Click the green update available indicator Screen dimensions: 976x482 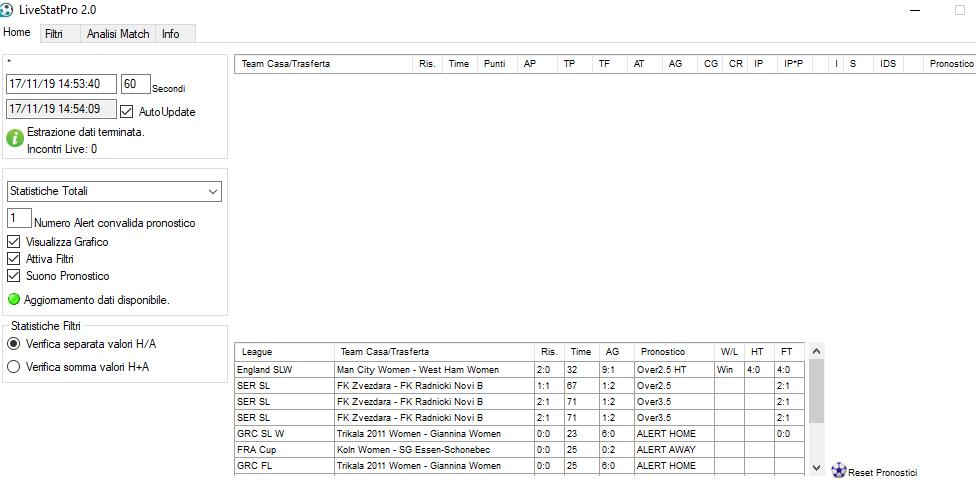[x=14, y=299]
